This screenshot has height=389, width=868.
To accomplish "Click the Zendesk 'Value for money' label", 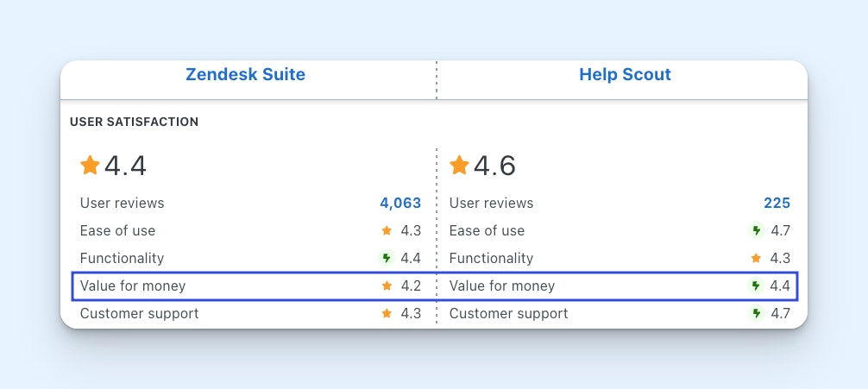I will coord(133,286).
